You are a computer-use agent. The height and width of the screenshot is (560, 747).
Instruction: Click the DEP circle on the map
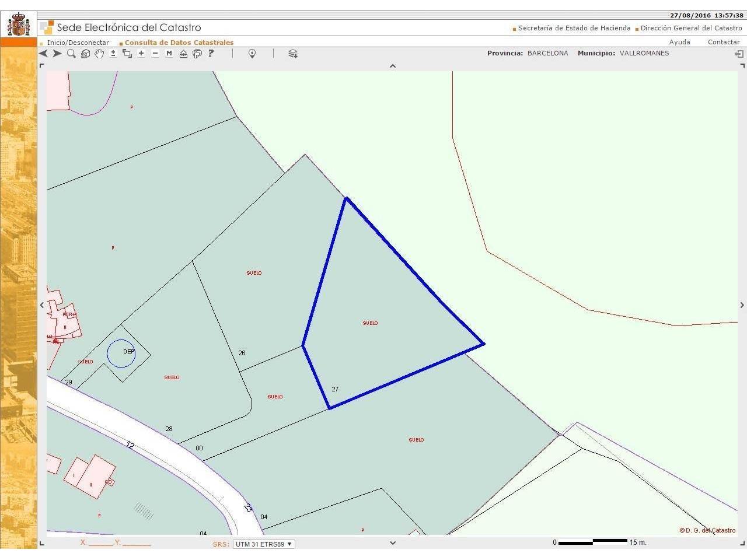(x=121, y=353)
